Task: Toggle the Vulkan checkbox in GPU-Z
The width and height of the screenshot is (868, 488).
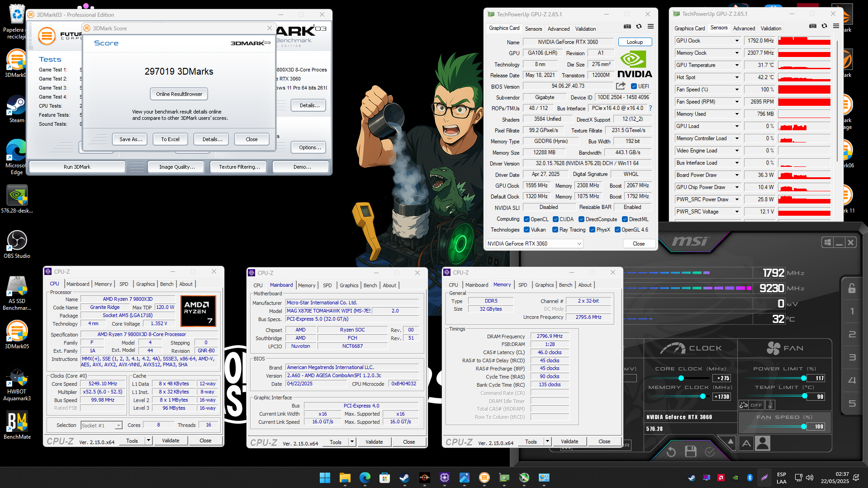Action: pos(526,230)
